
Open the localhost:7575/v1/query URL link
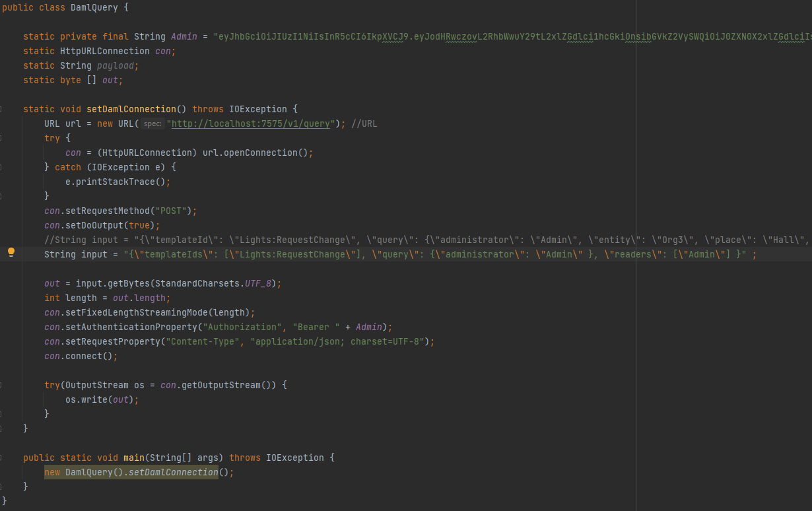coord(251,123)
